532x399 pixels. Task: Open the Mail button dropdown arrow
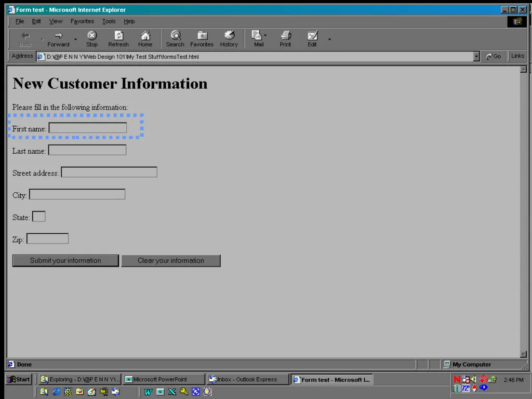[x=265, y=35]
